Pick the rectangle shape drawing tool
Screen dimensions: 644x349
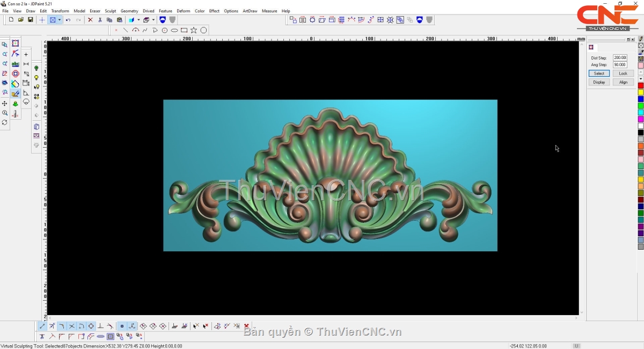click(x=184, y=30)
